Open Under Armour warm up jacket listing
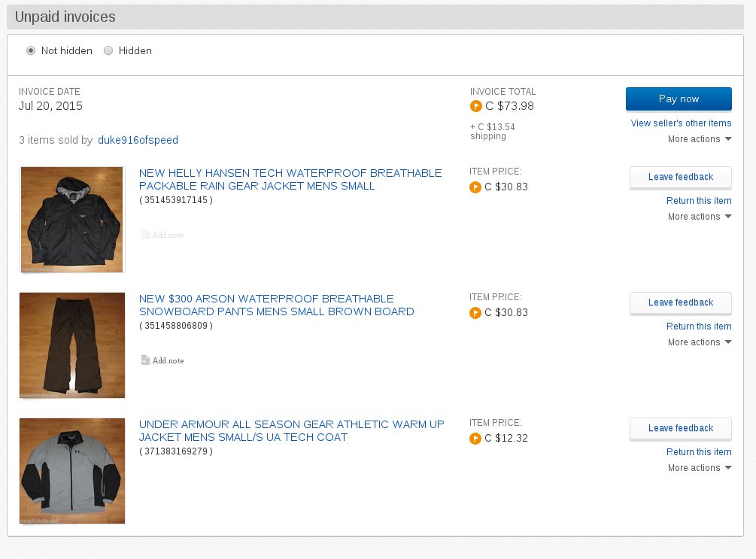The height and width of the screenshot is (559, 756). (x=292, y=430)
